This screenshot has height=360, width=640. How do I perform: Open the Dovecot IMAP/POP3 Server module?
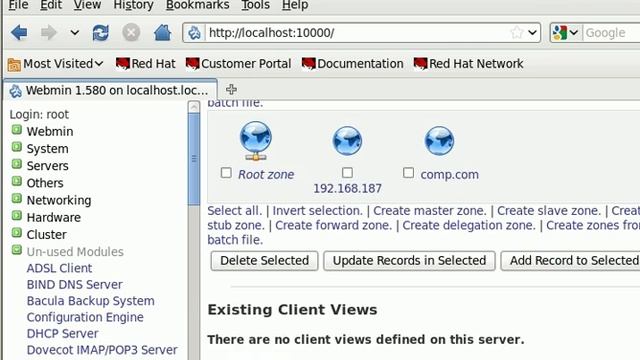click(102, 350)
